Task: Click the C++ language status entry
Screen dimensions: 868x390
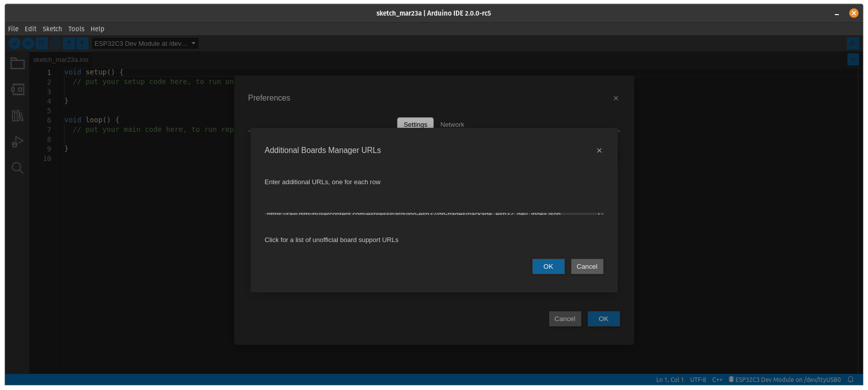Action: tap(717, 380)
